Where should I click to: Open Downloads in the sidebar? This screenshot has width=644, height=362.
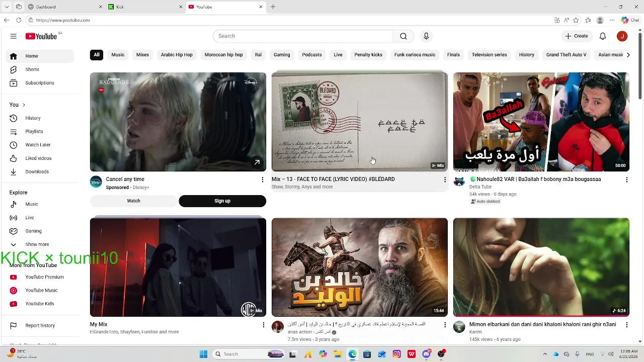pyautogui.click(x=40, y=172)
